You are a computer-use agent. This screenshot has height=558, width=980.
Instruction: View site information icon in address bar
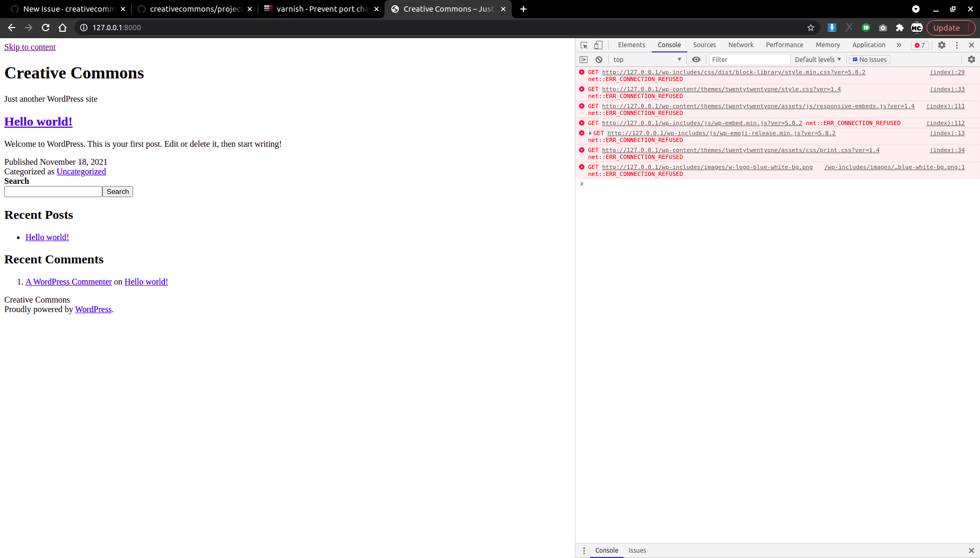tap(83, 28)
